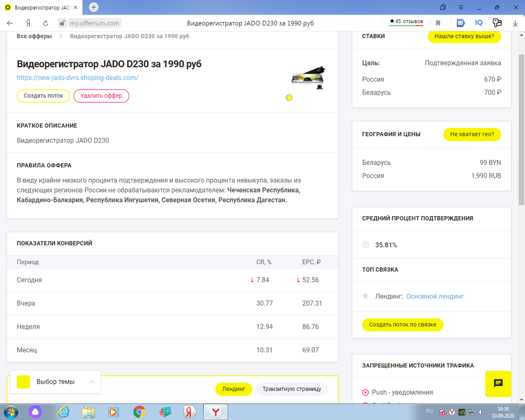Image resolution: width=525 pixels, height=420 pixels.
Task: Open site security lock icon
Action: click(x=62, y=23)
